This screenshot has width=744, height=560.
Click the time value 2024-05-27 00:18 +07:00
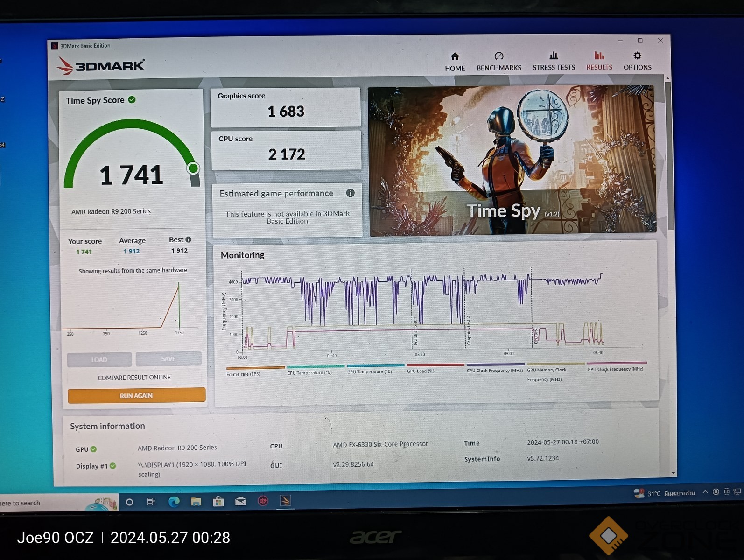563,442
